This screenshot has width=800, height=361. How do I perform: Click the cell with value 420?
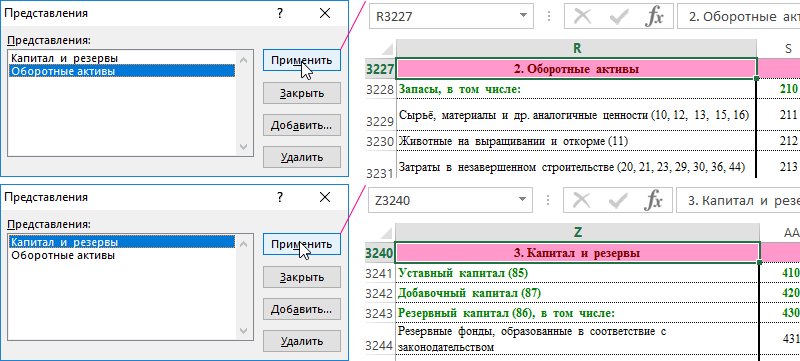[x=781, y=293]
